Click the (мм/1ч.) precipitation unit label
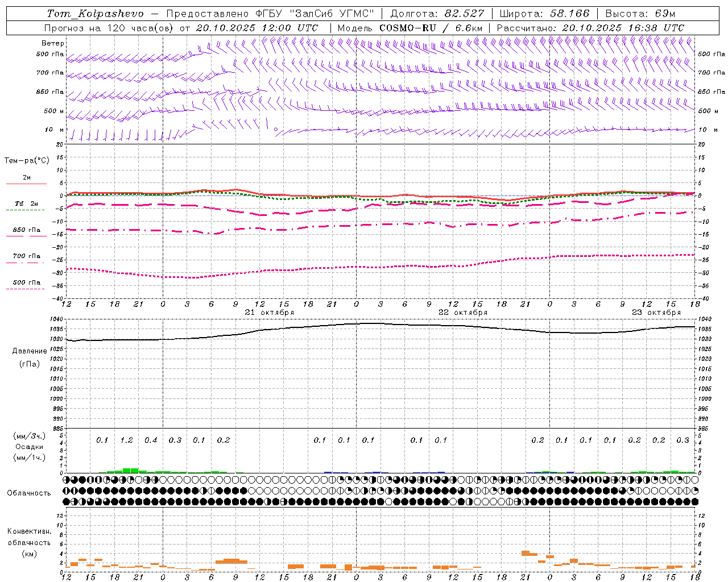This screenshot has width=728, height=582. pos(30,458)
